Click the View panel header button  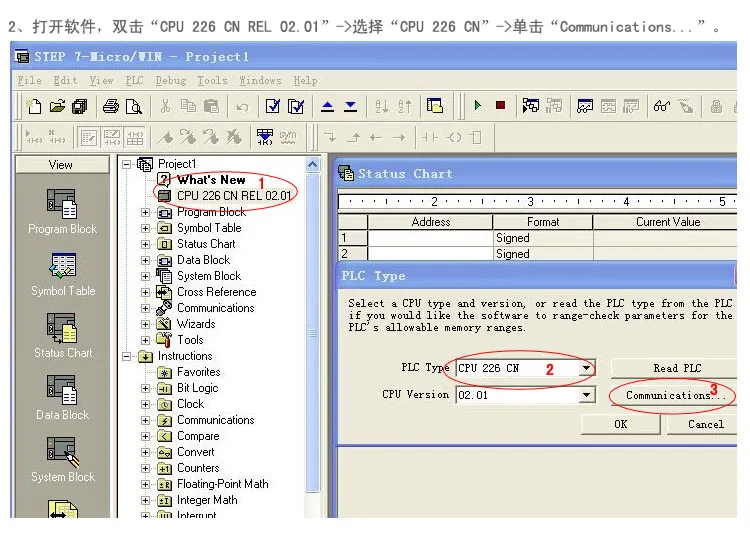(62, 165)
